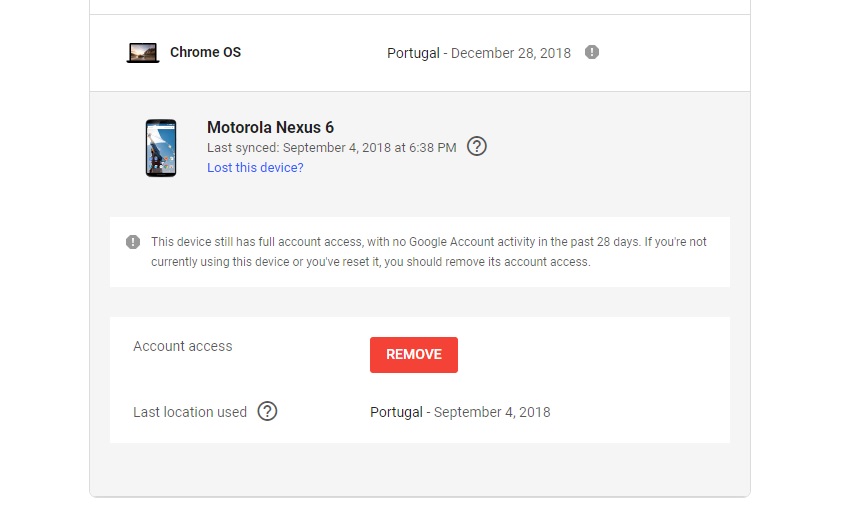851x520 pixels.
Task: Open help icon beside Last location used
Action: pos(267,411)
